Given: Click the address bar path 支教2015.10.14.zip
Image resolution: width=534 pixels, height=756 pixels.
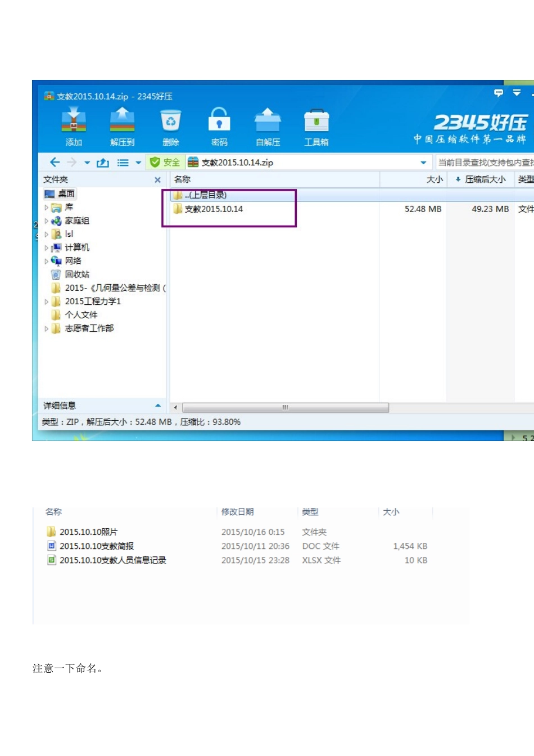Looking at the screenshot, I should [237, 163].
